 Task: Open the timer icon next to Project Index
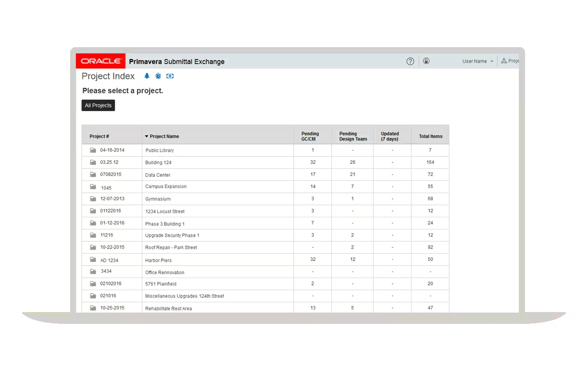coord(158,76)
